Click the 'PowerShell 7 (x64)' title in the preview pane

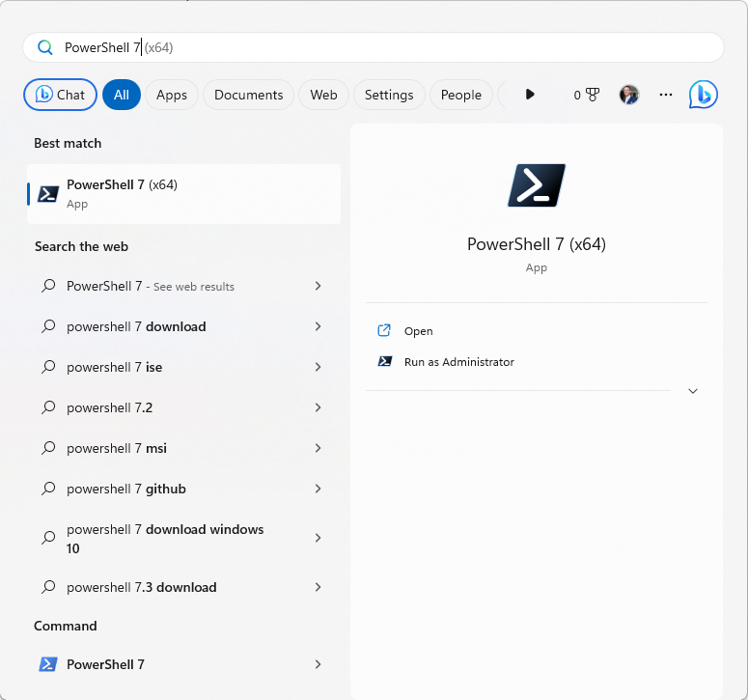(537, 244)
